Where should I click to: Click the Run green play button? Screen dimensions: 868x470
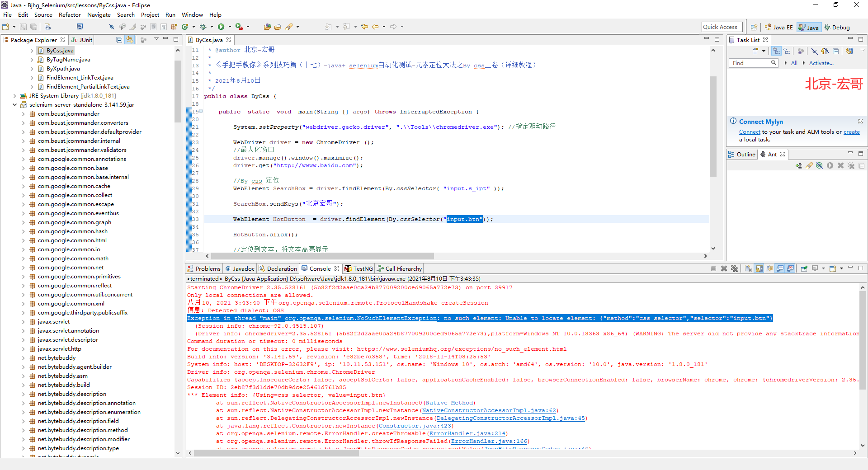point(221,27)
